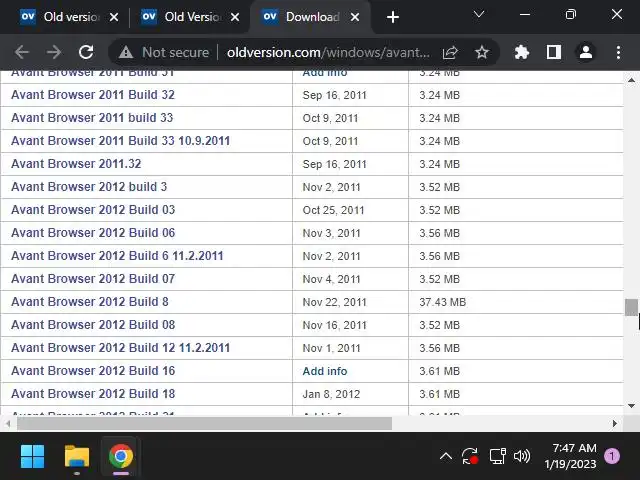Screen dimensions: 640x480
Task: Share this page via address bar icon
Action: (450, 52)
